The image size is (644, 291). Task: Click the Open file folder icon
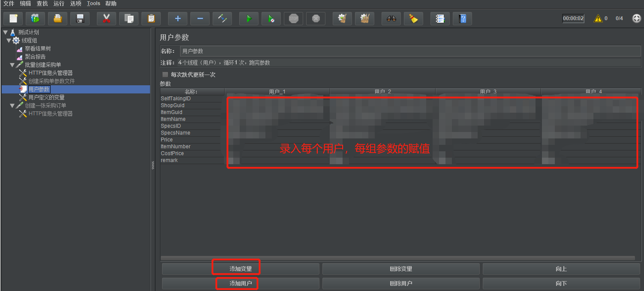[x=57, y=18]
